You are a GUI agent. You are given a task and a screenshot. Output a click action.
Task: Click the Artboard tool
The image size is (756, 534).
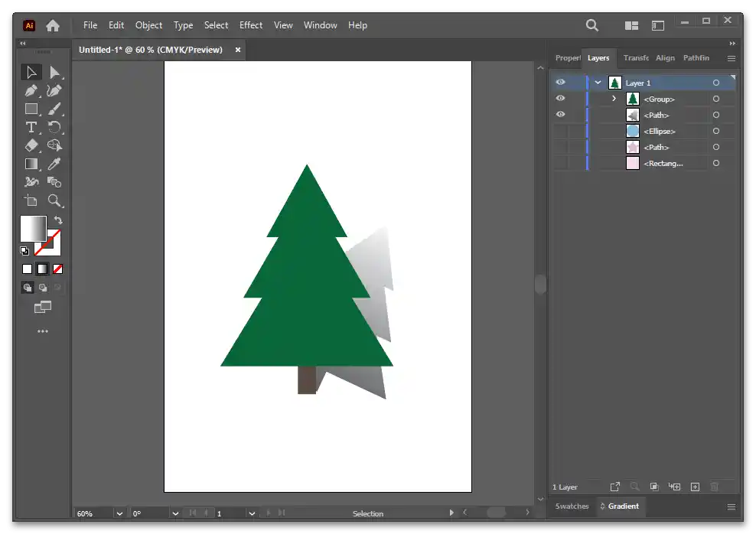(x=31, y=200)
